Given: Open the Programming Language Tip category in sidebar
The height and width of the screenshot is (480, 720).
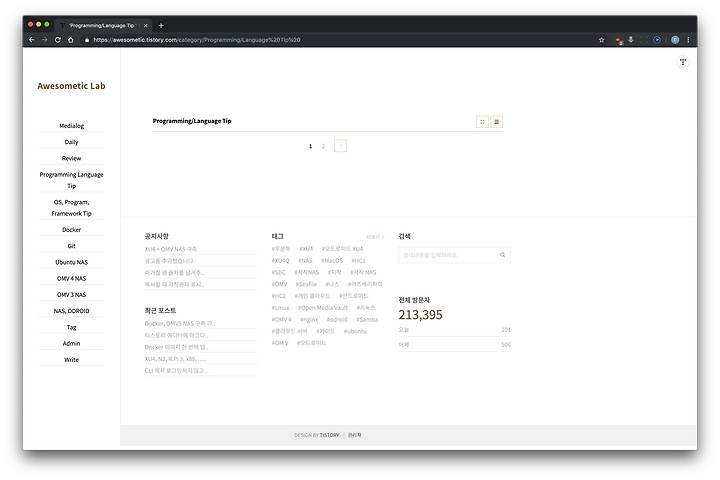Looking at the screenshot, I should (72, 180).
